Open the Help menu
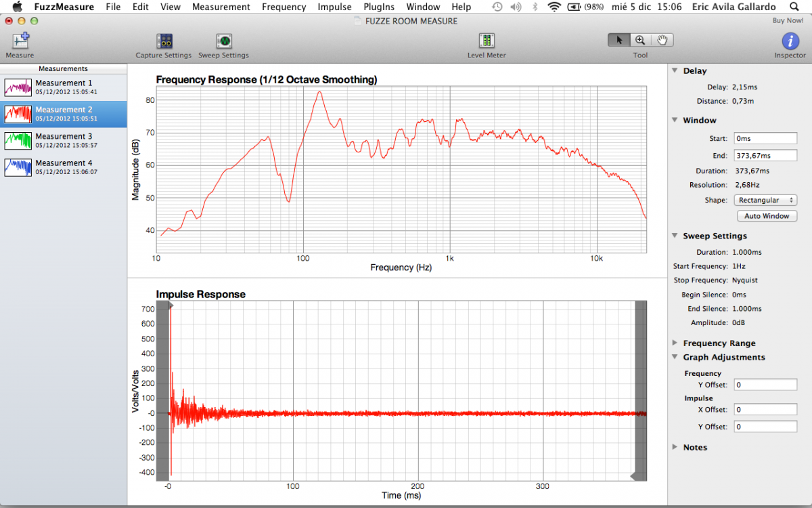 [461, 7]
